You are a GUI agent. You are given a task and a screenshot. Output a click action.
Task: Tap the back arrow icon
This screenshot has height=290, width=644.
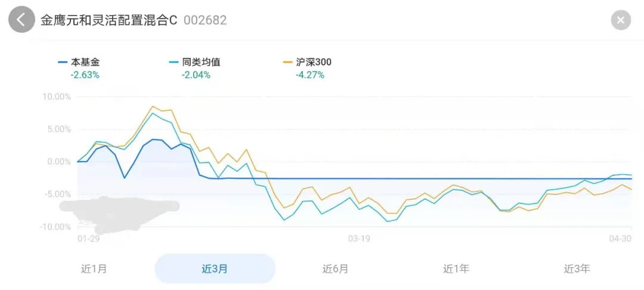(21, 19)
